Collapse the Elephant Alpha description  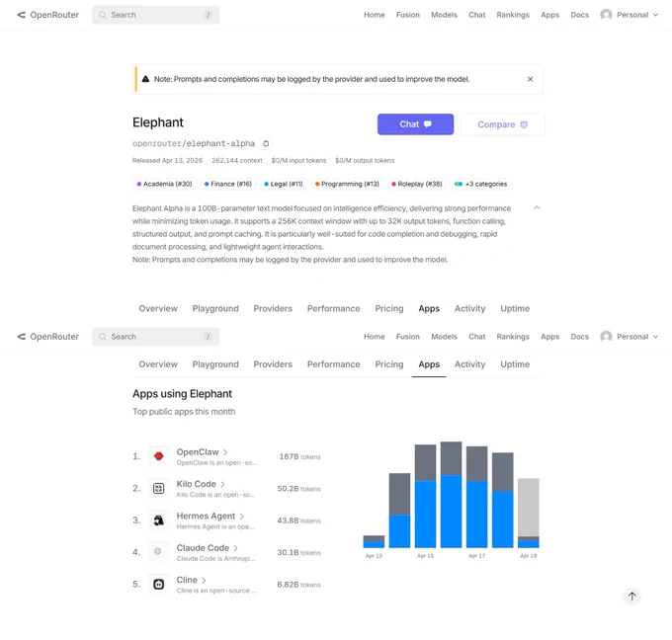[x=537, y=207]
